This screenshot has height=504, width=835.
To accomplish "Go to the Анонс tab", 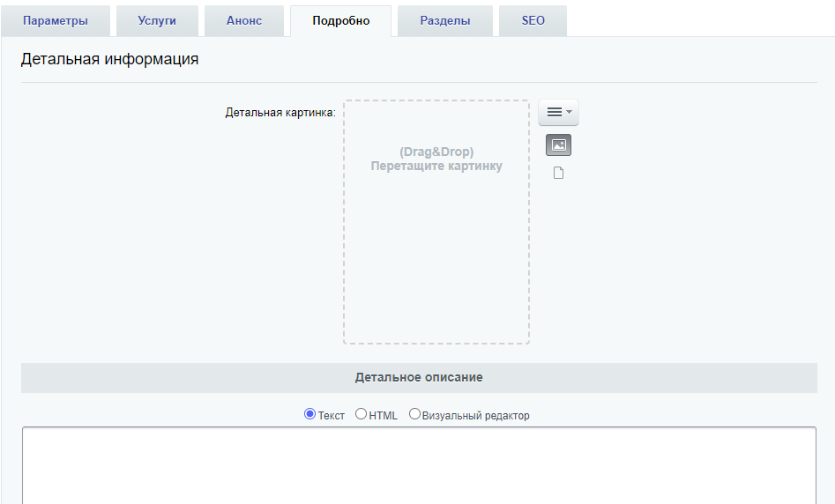I will click(244, 21).
